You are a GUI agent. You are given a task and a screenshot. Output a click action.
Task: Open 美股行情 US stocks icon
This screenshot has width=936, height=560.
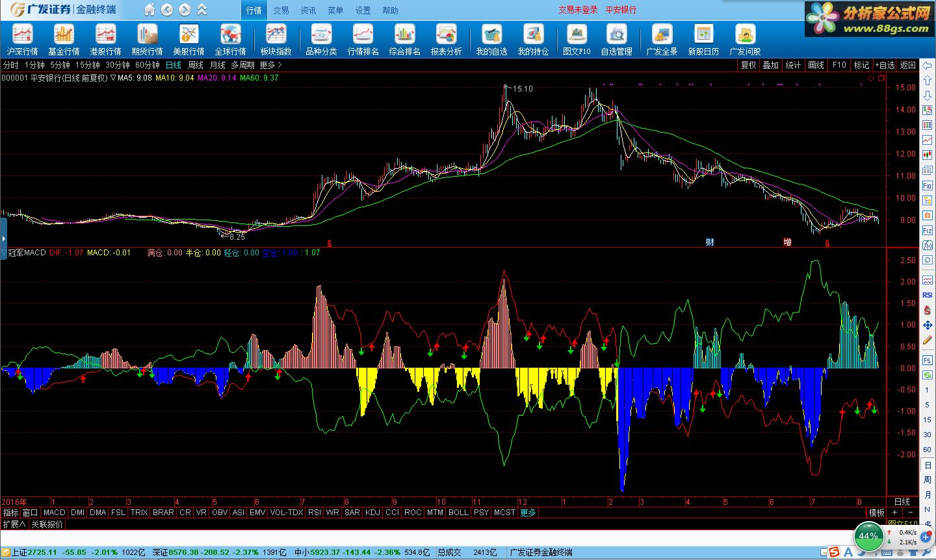pyautogui.click(x=188, y=40)
